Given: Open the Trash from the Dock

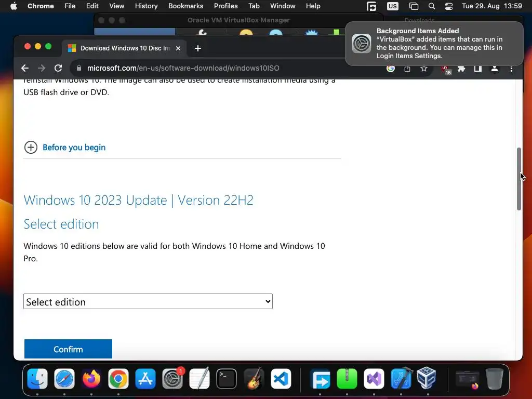Looking at the screenshot, I should point(495,379).
